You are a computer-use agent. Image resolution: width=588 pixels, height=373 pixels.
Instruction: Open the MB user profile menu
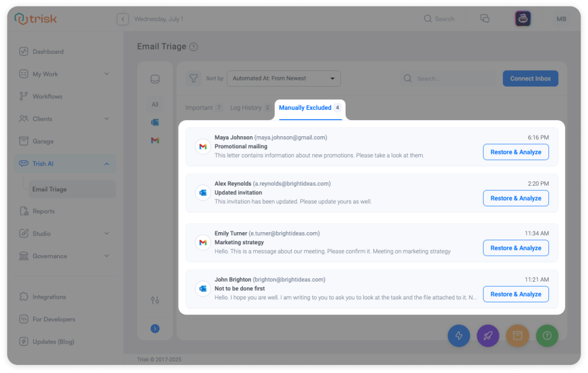click(x=562, y=19)
